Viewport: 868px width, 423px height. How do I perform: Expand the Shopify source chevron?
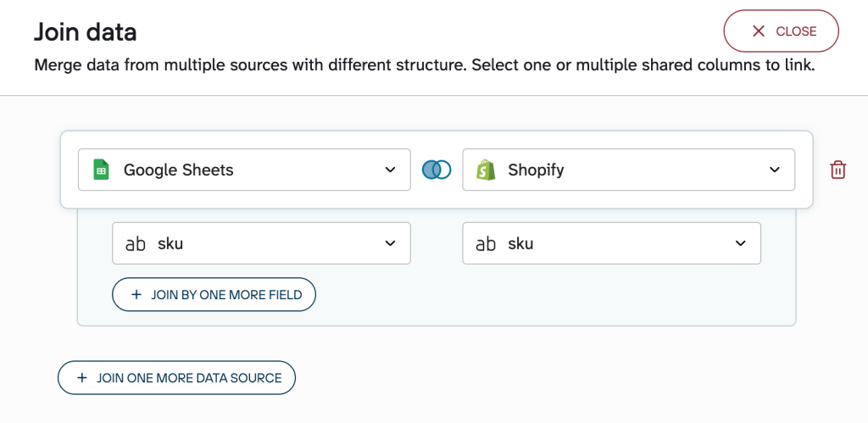click(x=774, y=170)
